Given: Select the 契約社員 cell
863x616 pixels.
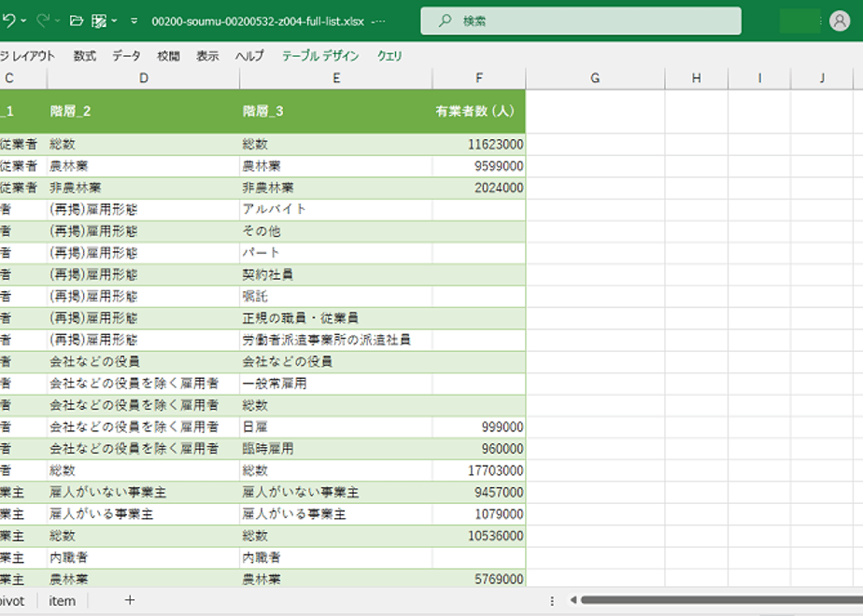Looking at the screenshot, I should coord(336,274).
